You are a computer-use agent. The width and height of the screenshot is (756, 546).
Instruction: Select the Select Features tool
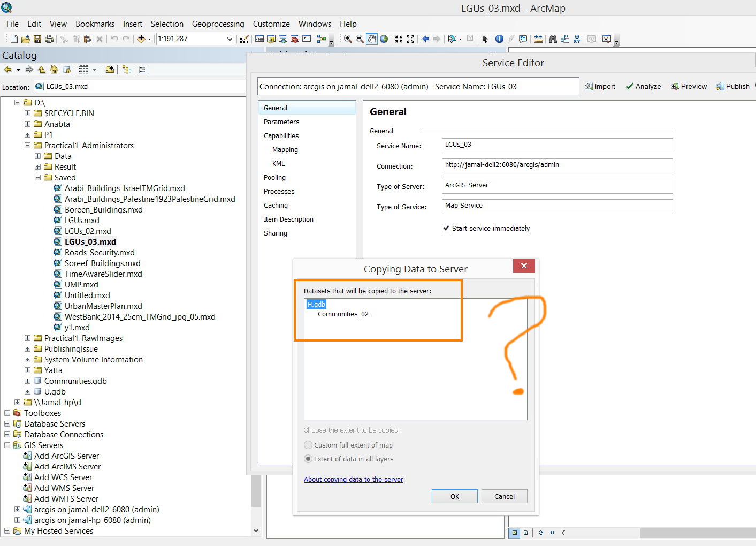(x=452, y=39)
